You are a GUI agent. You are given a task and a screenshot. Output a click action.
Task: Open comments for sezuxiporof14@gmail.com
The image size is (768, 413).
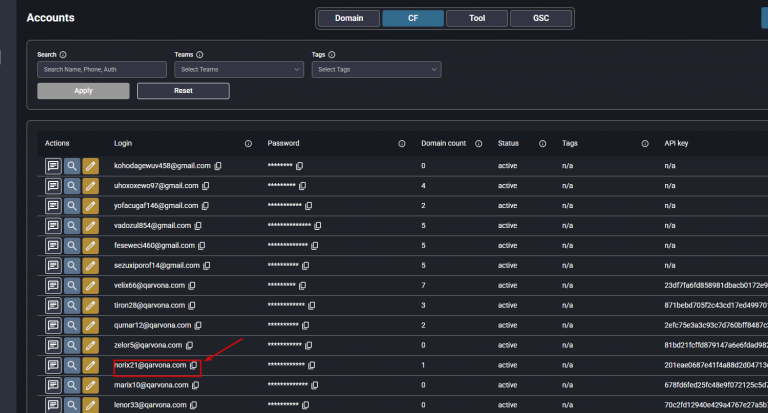[53, 266]
